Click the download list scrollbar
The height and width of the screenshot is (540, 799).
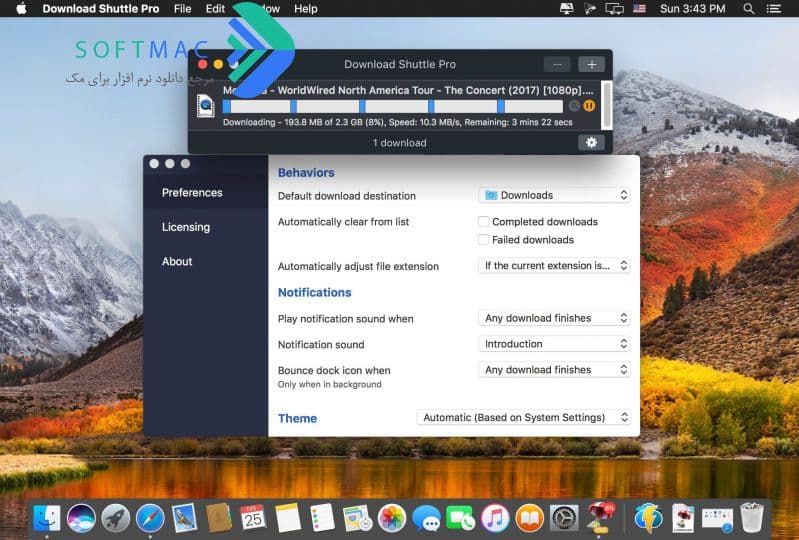coord(606,105)
